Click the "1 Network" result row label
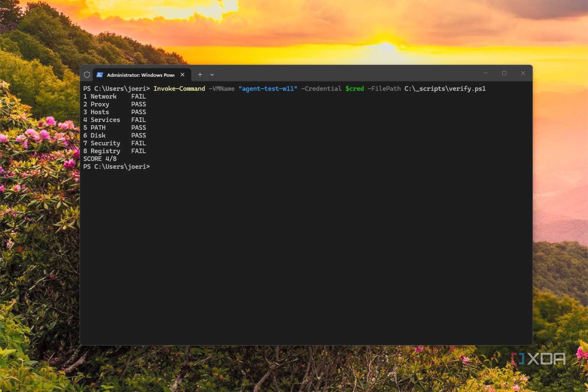Screen dimensions: 588x392 pyautogui.click(x=100, y=96)
